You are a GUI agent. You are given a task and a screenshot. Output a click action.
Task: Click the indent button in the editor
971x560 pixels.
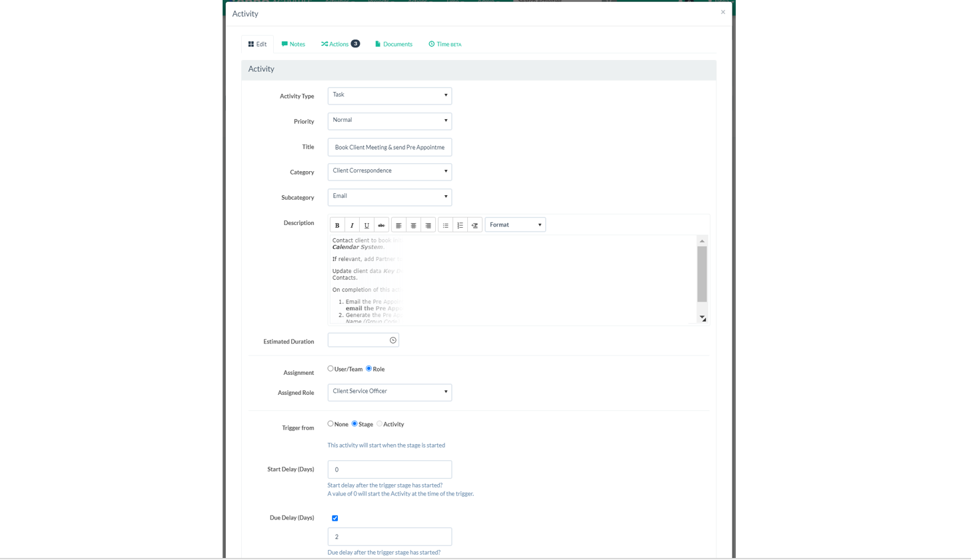[475, 226]
